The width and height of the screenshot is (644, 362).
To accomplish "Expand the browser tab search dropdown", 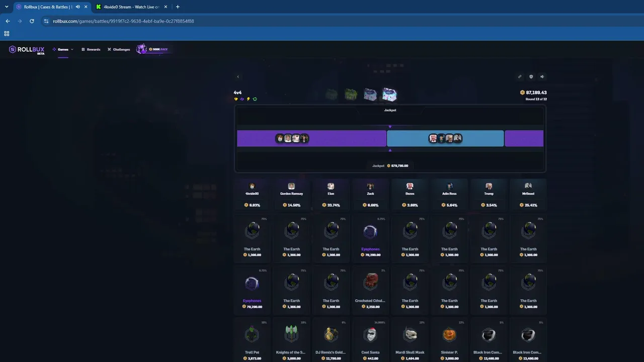I will point(7,7).
